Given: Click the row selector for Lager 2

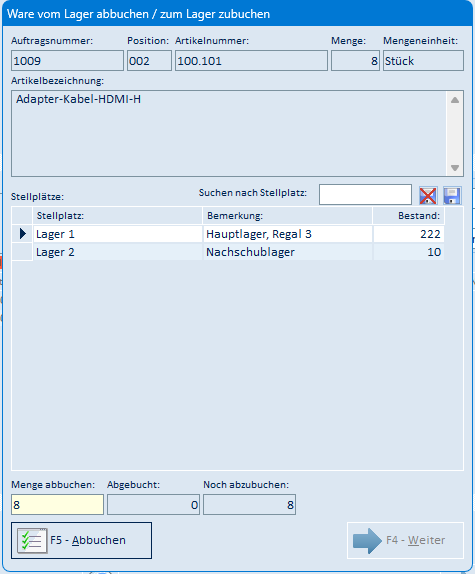Looking at the screenshot, I should 22,252.
